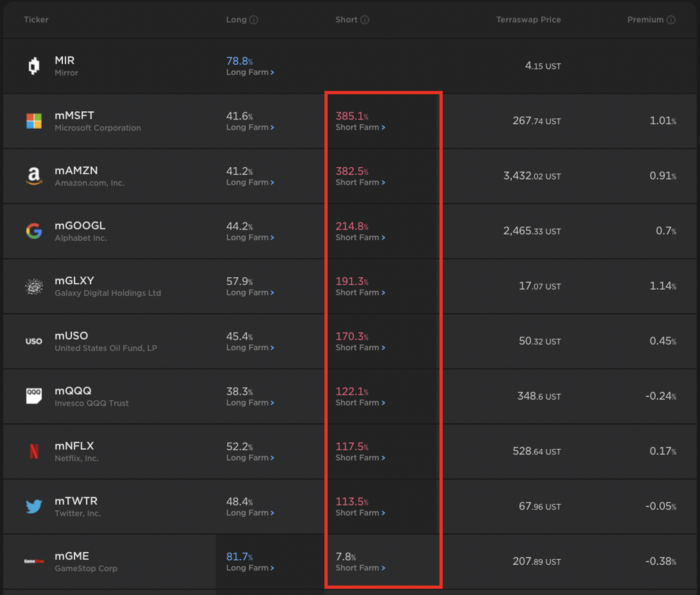Click the Terraswap Price column header
Screen dimensions: 700x595
click(529, 20)
